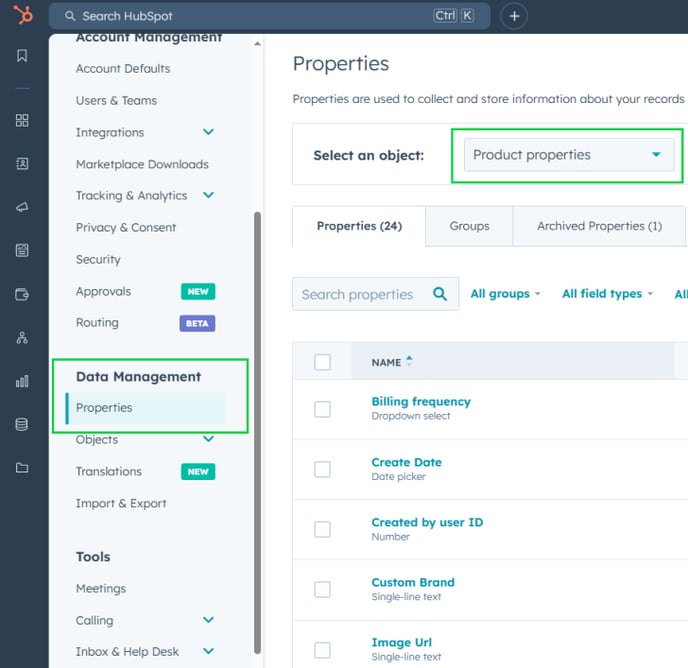Image resolution: width=688 pixels, height=668 pixels.
Task: Open the Billing frequency property
Action: tap(421, 402)
